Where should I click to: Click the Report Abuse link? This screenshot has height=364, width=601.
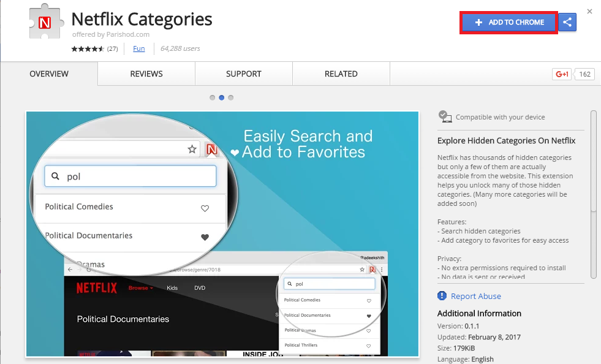pyautogui.click(x=475, y=296)
